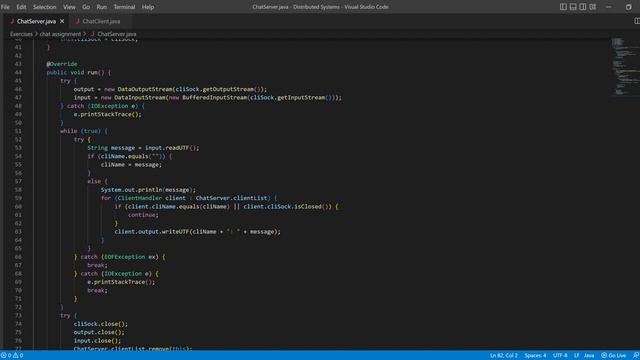The height and width of the screenshot is (360, 640).
Task: Click 'BufferedInputStream' on line 47
Action: [x=215, y=98]
